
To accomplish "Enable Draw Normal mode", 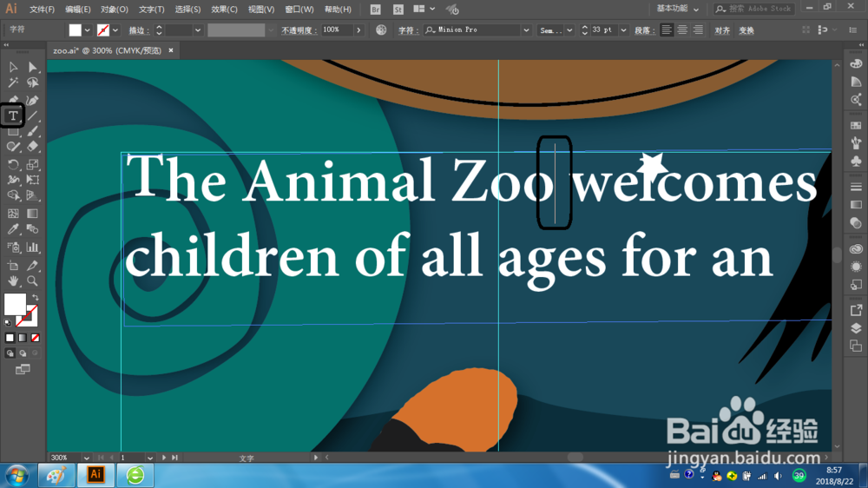I will click(x=10, y=353).
